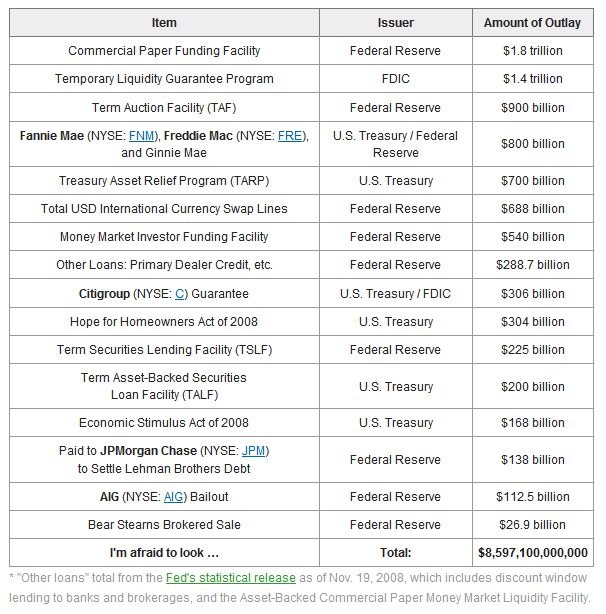The height and width of the screenshot is (614, 606).
Task: Select the Bear Stearns Brokered Sale cell
Action: point(164,525)
